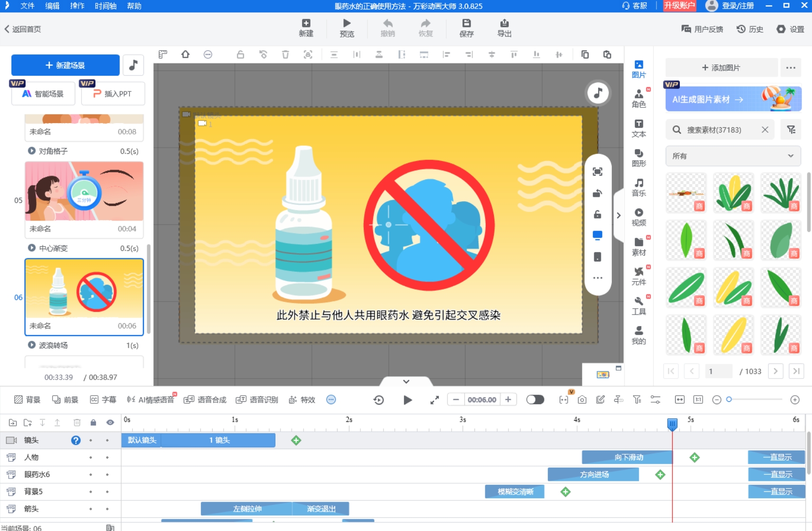This screenshot has width=812, height=531.
Task: Select the 元件 (Widgets) sidebar icon
Action: click(639, 276)
